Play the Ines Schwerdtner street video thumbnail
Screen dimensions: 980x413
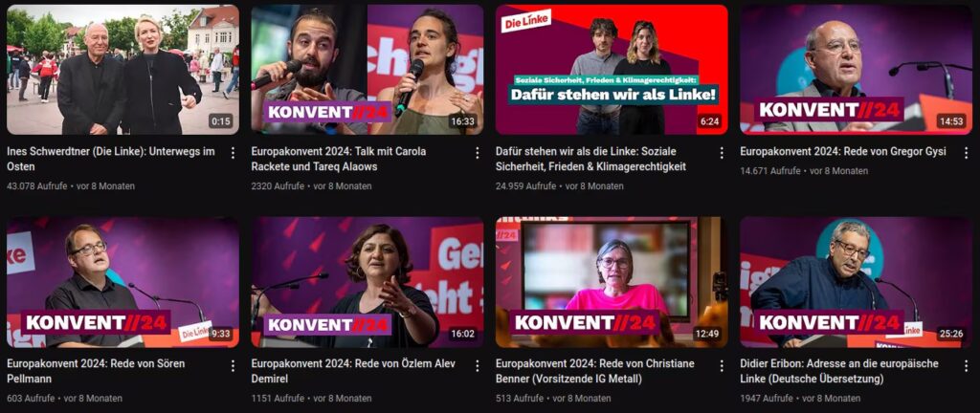coord(122,70)
